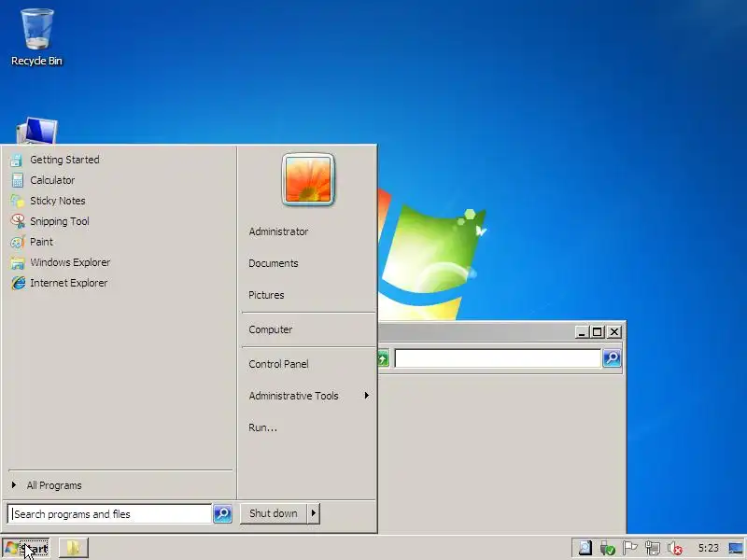Expand the Administrative Tools submenu
The width and height of the screenshot is (747, 560).
tap(308, 396)
